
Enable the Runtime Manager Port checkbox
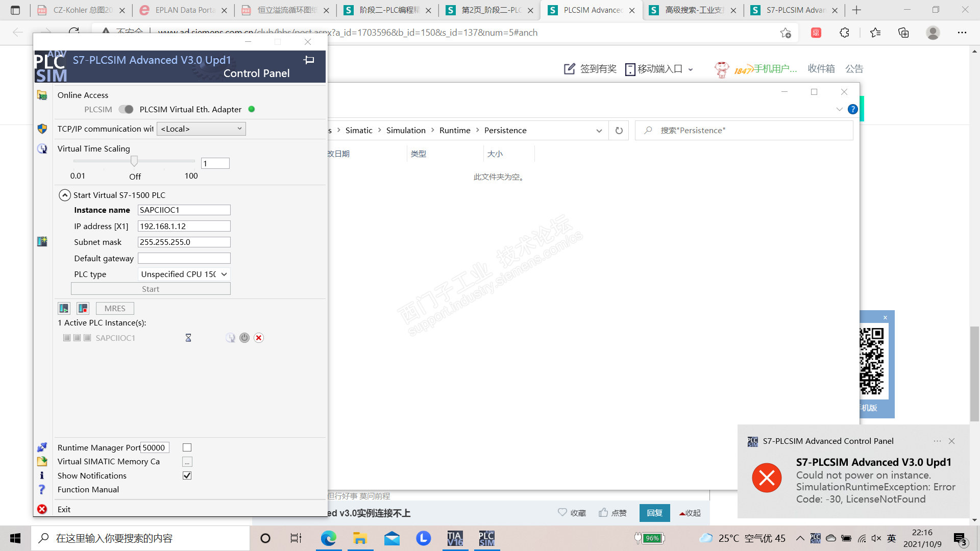pyautogui.click(x=187, y=447)
